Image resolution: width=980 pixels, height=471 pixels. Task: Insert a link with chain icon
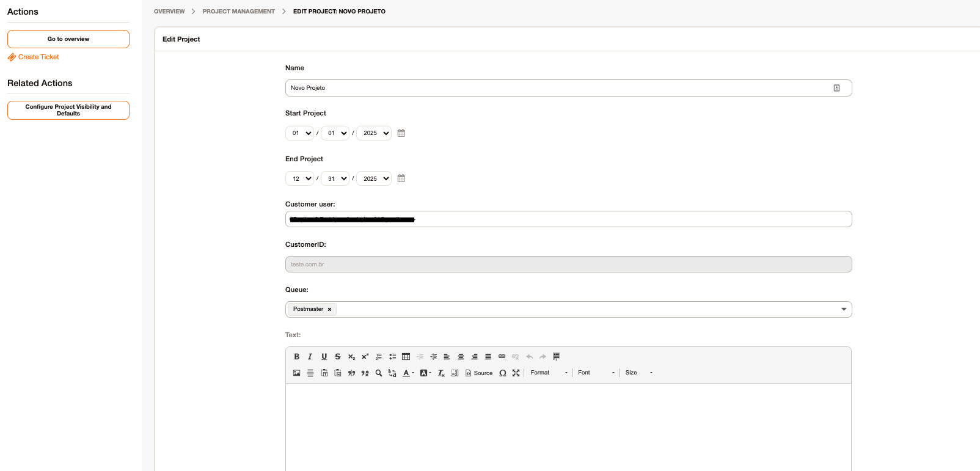tap(502, 357)
